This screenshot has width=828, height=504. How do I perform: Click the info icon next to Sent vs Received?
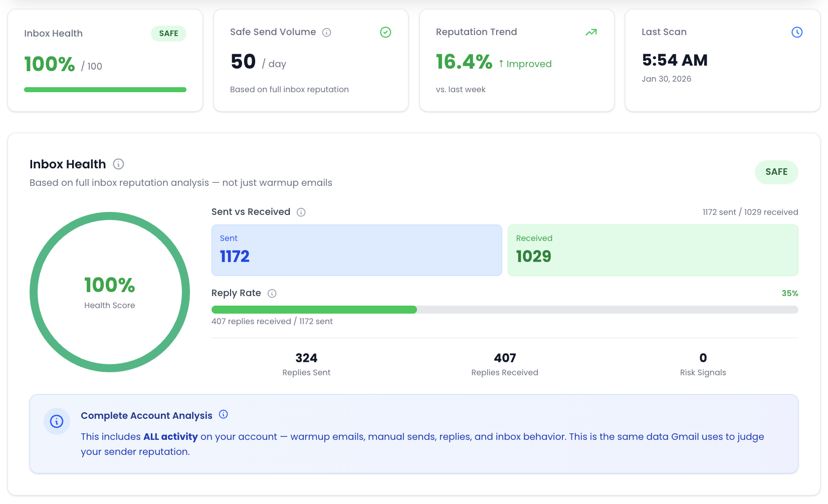(x=301, y=212)
